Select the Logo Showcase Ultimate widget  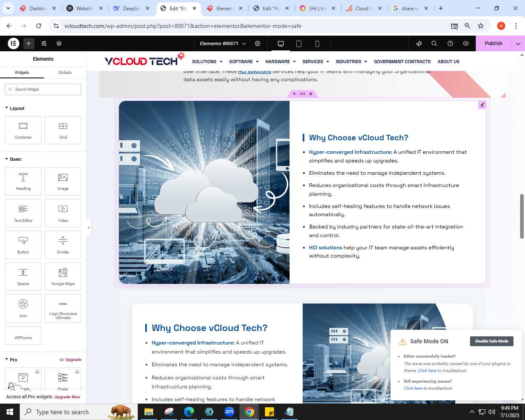pos(63,308)
